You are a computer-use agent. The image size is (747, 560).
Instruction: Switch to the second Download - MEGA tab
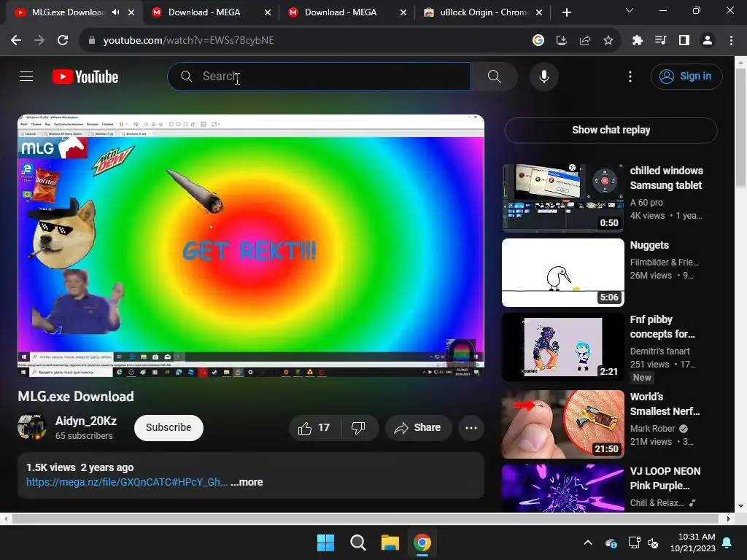click(340, 12)
